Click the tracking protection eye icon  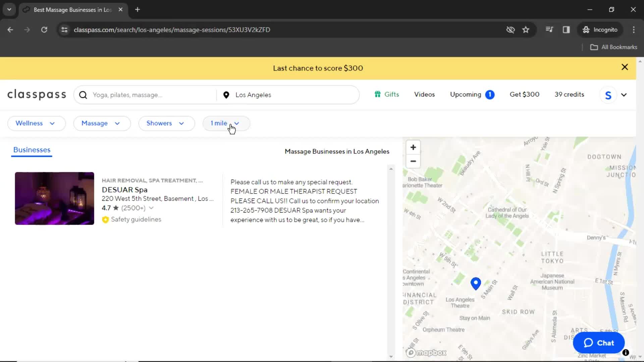pyautogui.click(x=511, y=30)
